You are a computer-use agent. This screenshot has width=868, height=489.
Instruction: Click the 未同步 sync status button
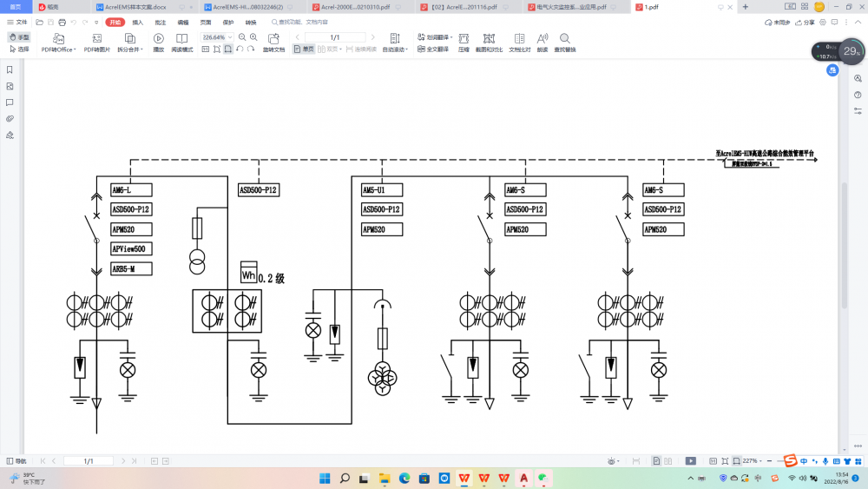pos(777,23)
